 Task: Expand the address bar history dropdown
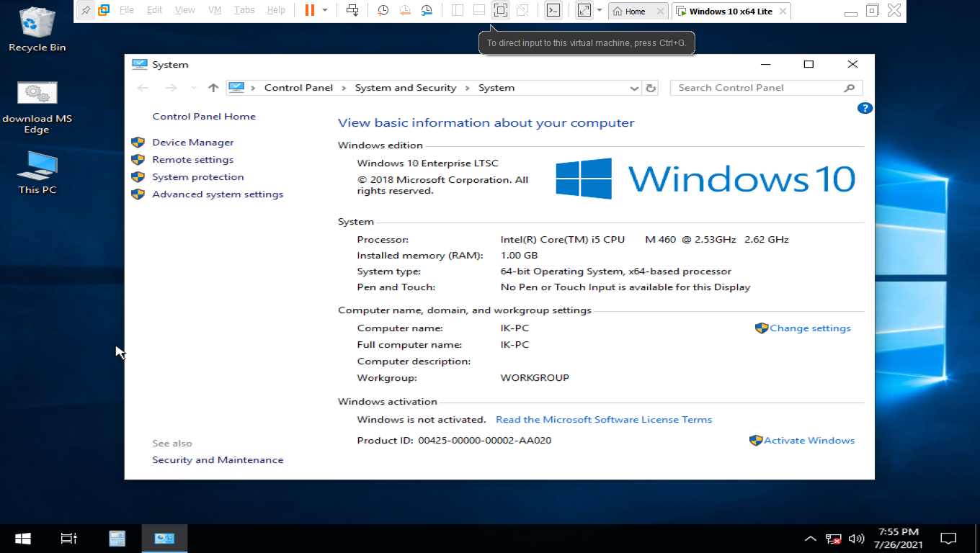[634, 88]
